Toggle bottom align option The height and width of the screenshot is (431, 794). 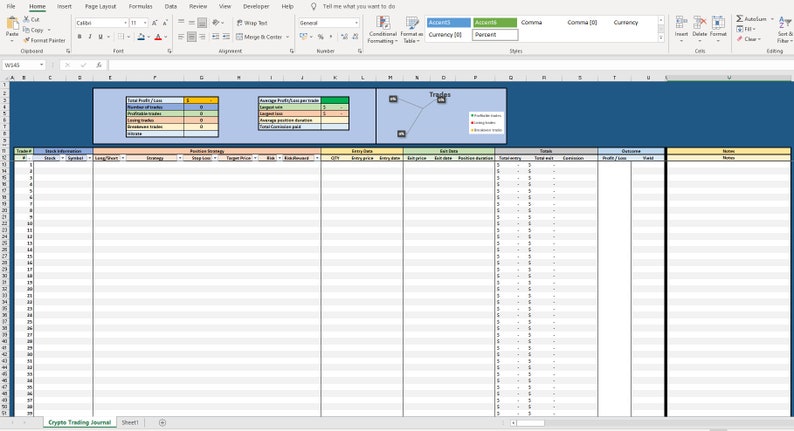pos(202,23)
